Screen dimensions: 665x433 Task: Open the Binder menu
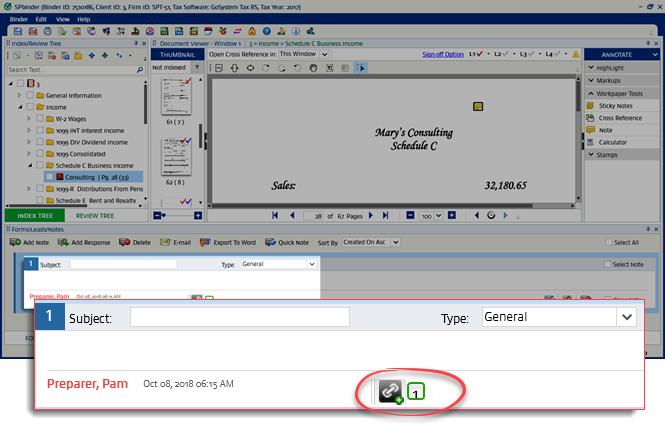18,18
